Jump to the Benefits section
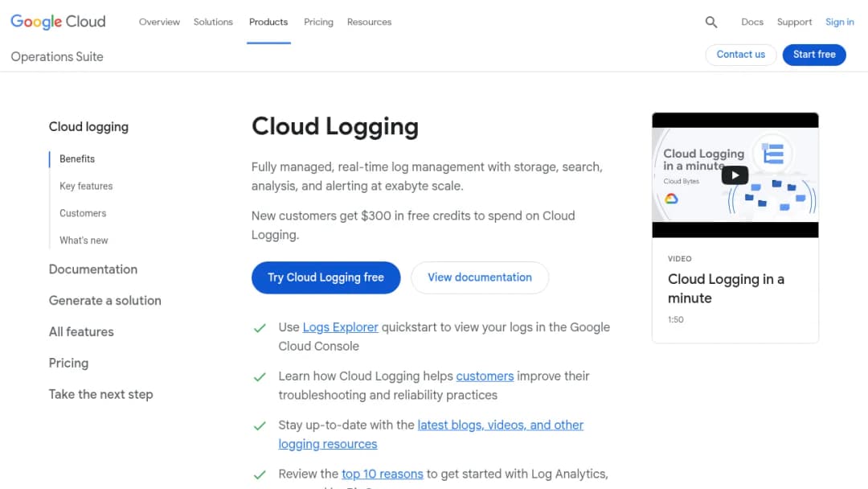The width and height of the screenshot is (868, 489). click(77, 159)
